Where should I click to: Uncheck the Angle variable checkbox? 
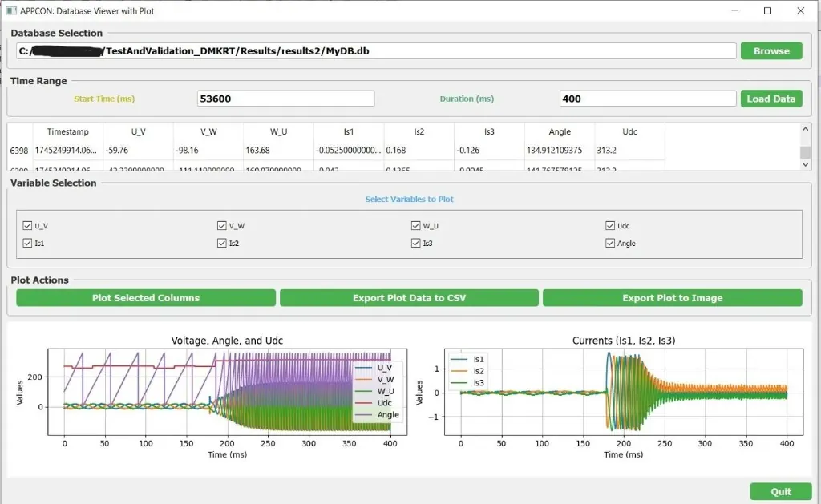point(610,243)
